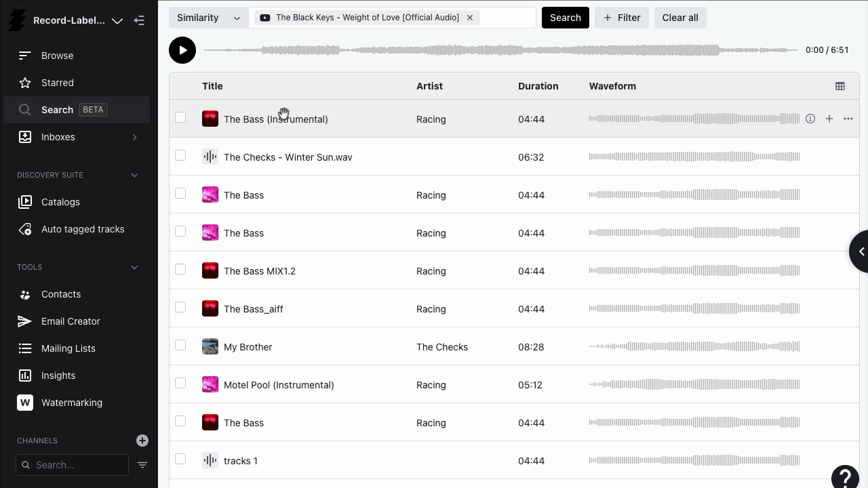
Task: Open Catalogs in the sidebar
Action: (77, 202)
